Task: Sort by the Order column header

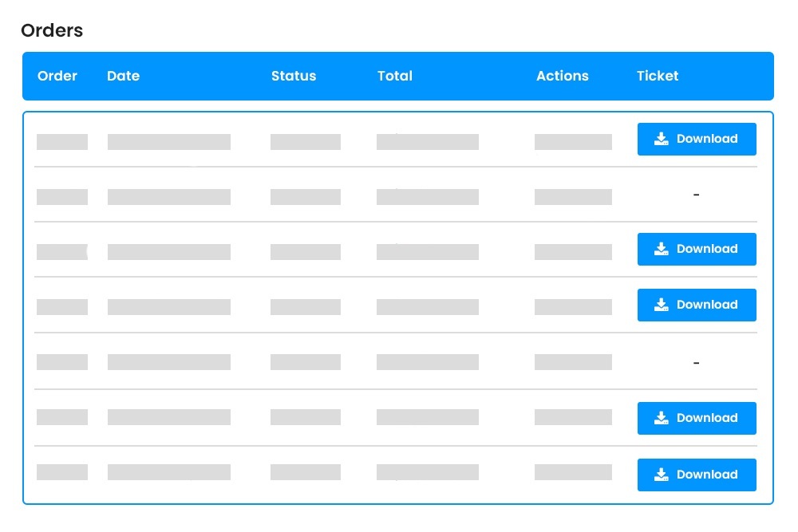Action: tap(57, 77)
